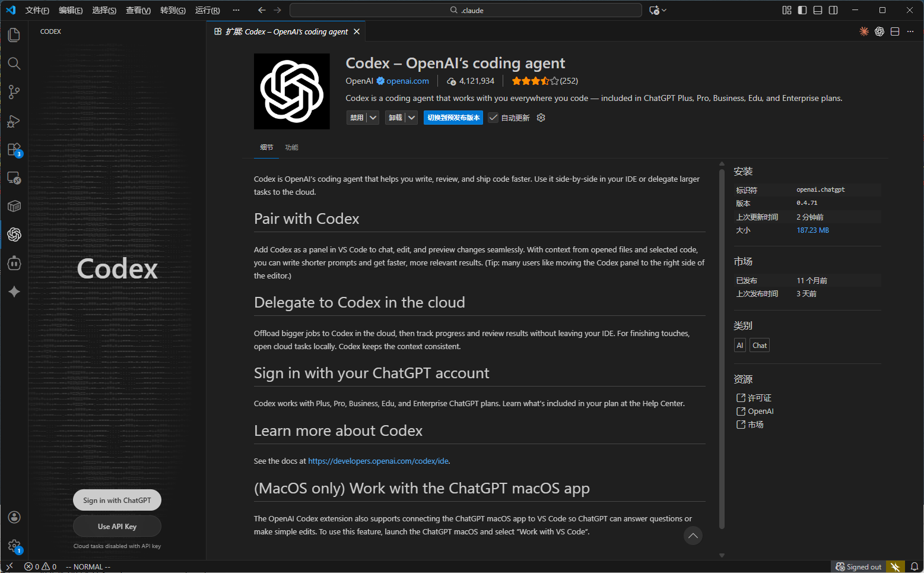Open the 市场 resource link
The image size is (924, 573).
point(750,424)
